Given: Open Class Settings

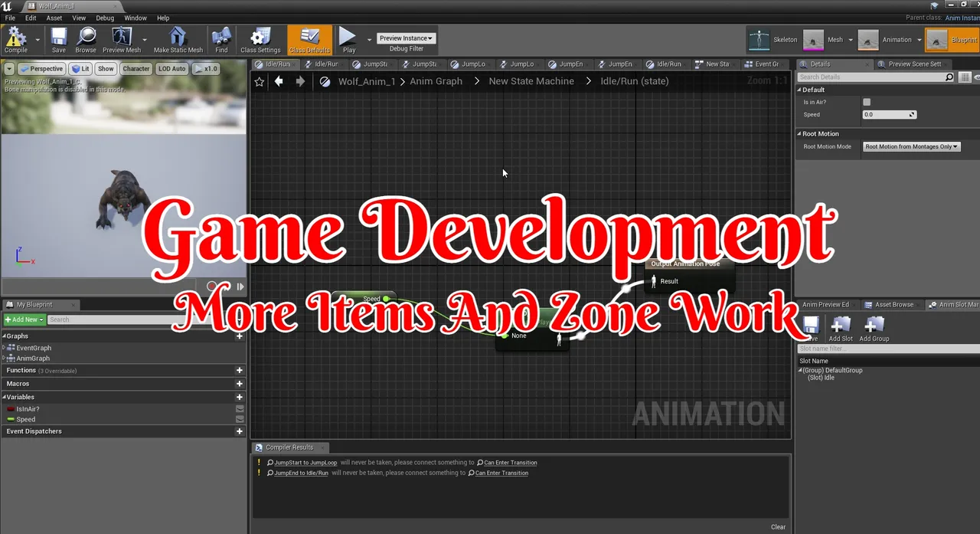Looking at the screenshot, I should (x=260, y=40).
